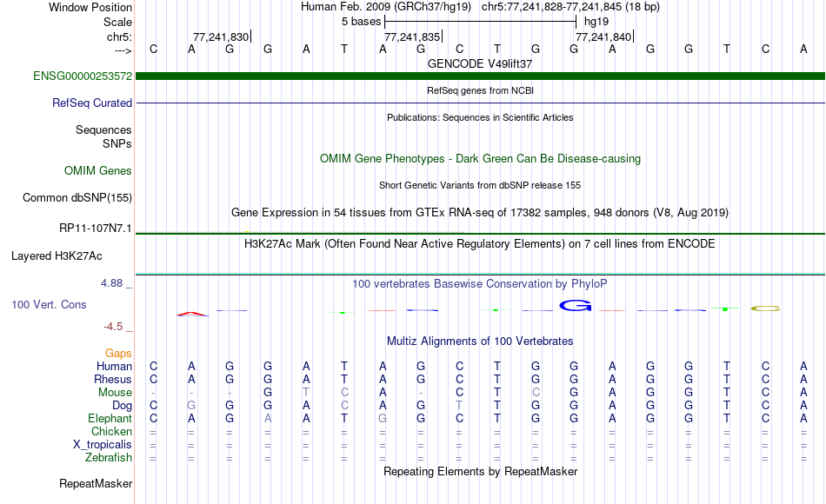
Task: Open the 'OMIM Gene Phenotypes' track title
Action: (x=480, y=158)
